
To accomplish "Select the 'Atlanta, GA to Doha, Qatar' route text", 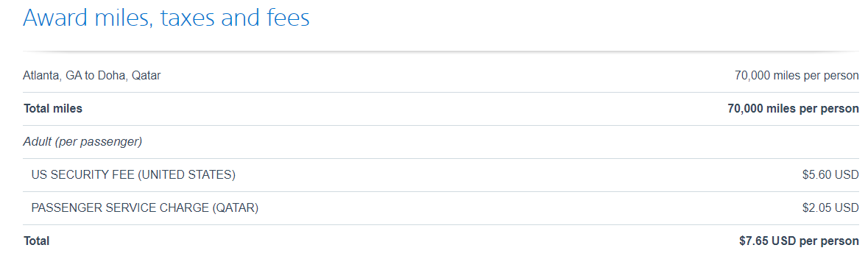I will click(x=92, y=75).
